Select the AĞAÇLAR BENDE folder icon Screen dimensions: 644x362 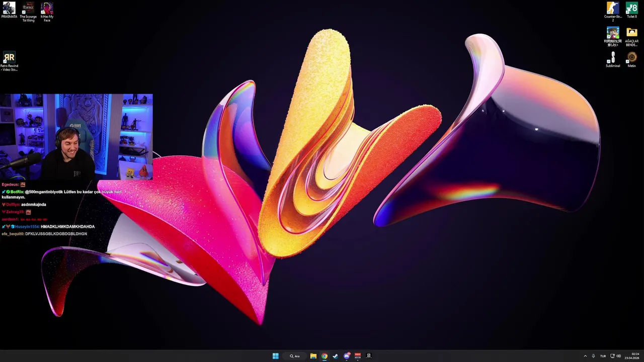(632, 37)
